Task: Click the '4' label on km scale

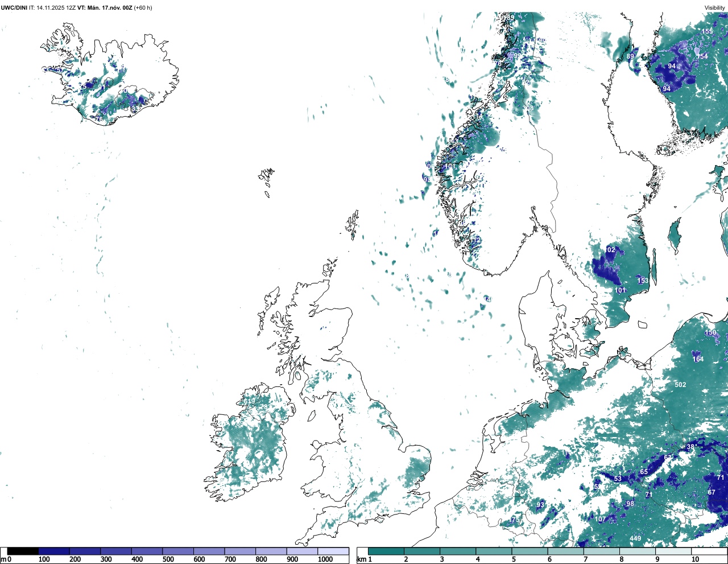Action: pos(478,559)
